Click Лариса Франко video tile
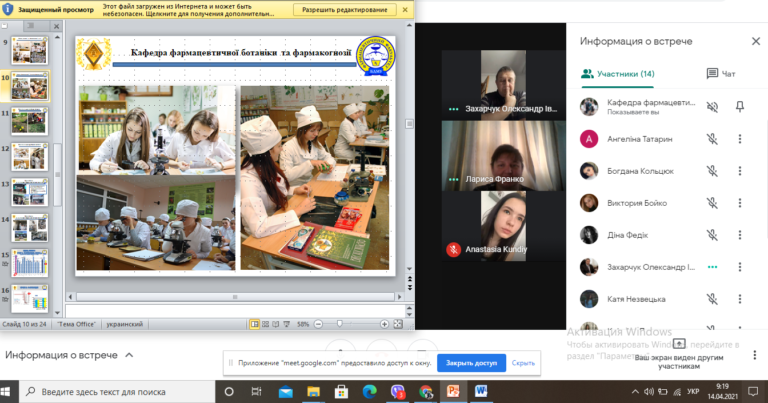This screenshot has width=768, height=403. point(503,156)
